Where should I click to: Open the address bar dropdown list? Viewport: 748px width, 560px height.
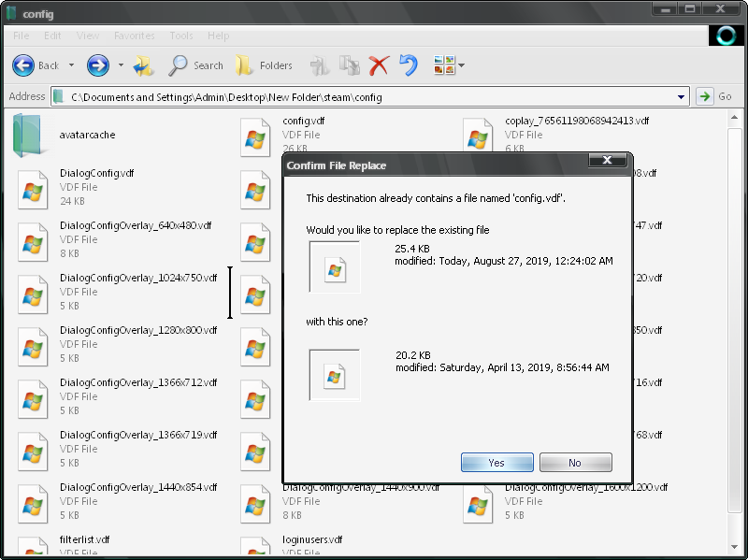(682, 95)
